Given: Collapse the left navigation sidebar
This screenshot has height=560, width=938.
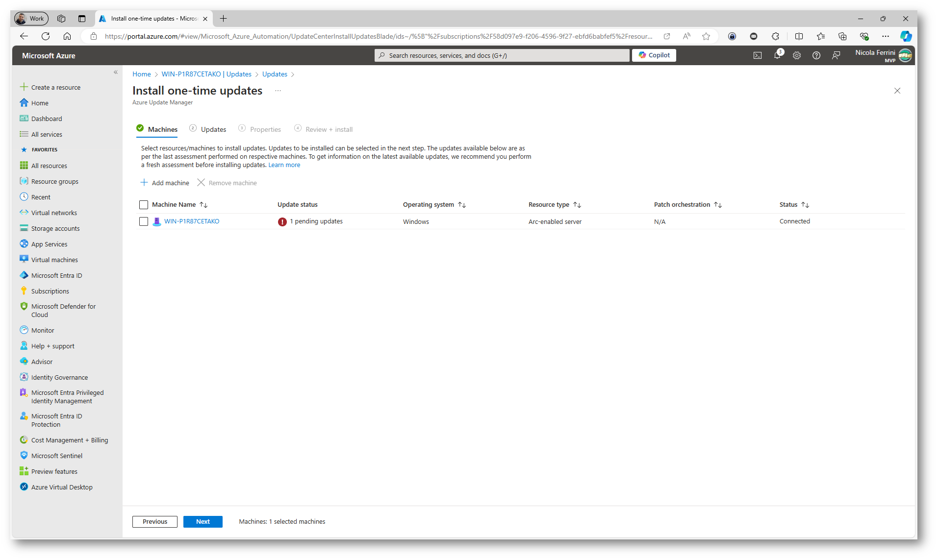Looking at the screenshot, I should 116,73.
